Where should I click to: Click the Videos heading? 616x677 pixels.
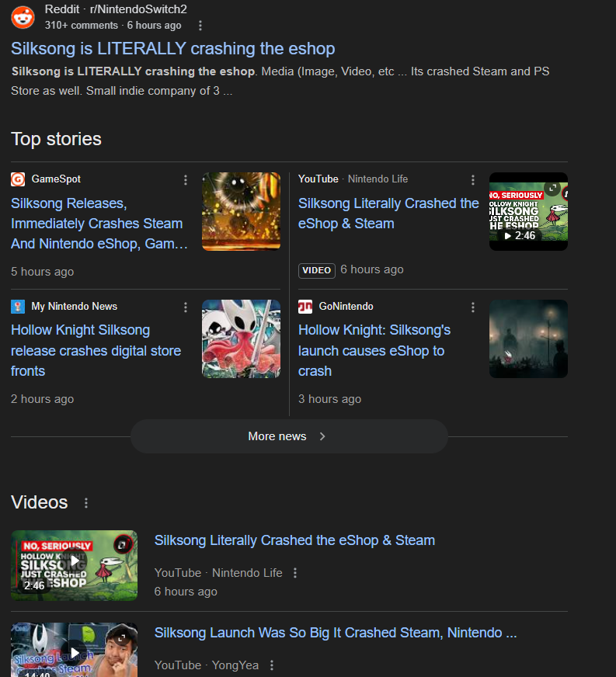point(40,502)
